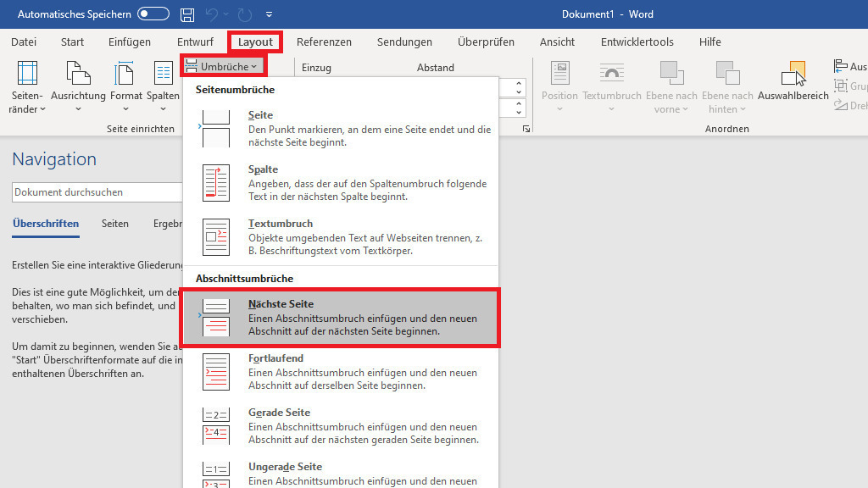Switch to the Referenzen ribbon tab
The height and width of the screenshot is (488, 868).
coord(324,42)
